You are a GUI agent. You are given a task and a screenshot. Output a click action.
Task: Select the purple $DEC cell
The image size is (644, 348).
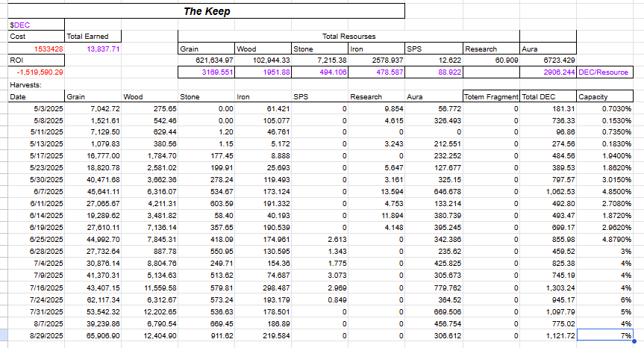click(x=36, y=25)
